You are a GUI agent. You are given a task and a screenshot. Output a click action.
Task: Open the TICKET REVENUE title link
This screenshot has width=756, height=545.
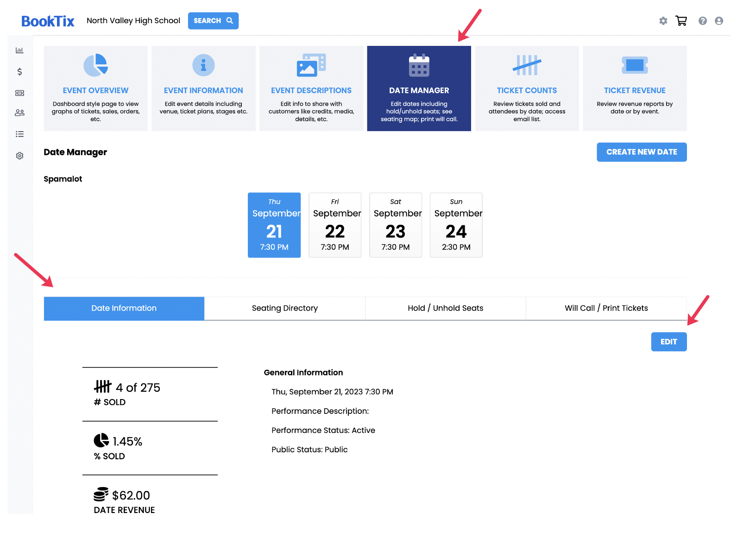coord(635,90)
